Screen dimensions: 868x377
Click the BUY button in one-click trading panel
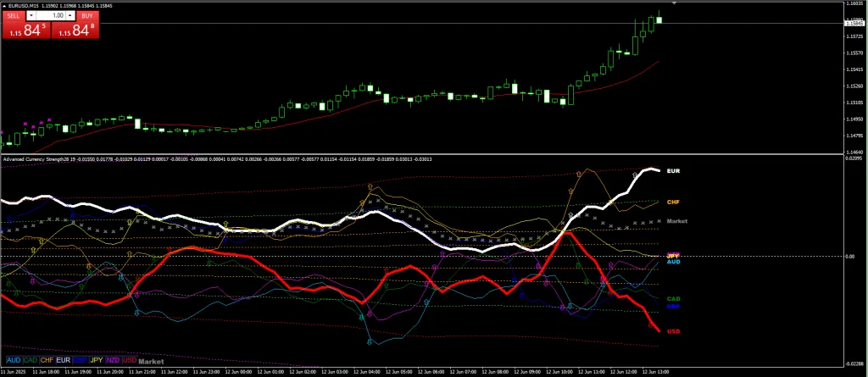click(x=86, y=15)
